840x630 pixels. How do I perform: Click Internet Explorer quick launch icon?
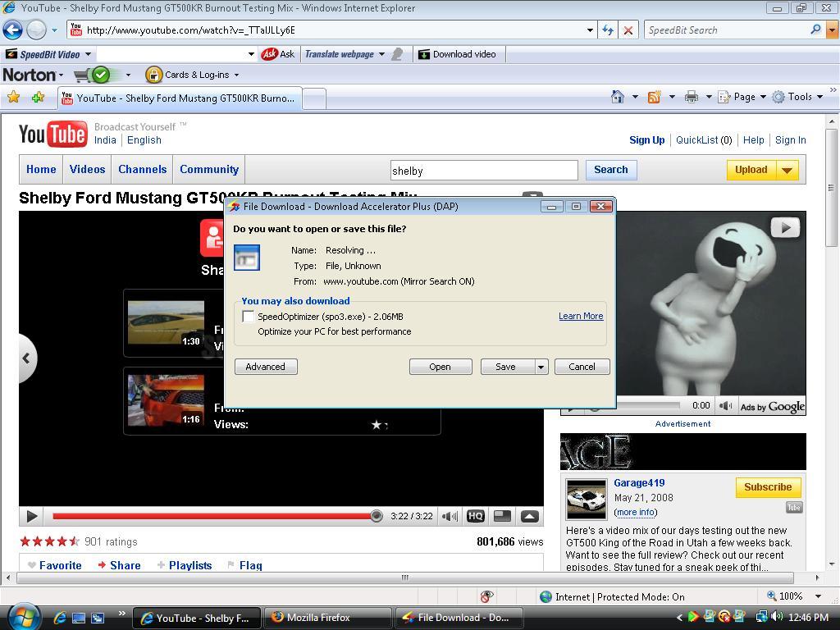coord(59,618)
